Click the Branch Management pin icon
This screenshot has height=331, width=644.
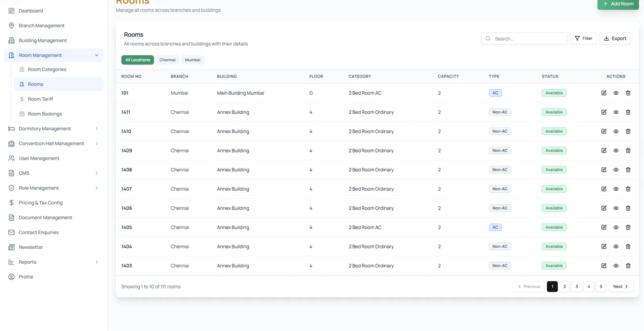[x=11, y=25]
